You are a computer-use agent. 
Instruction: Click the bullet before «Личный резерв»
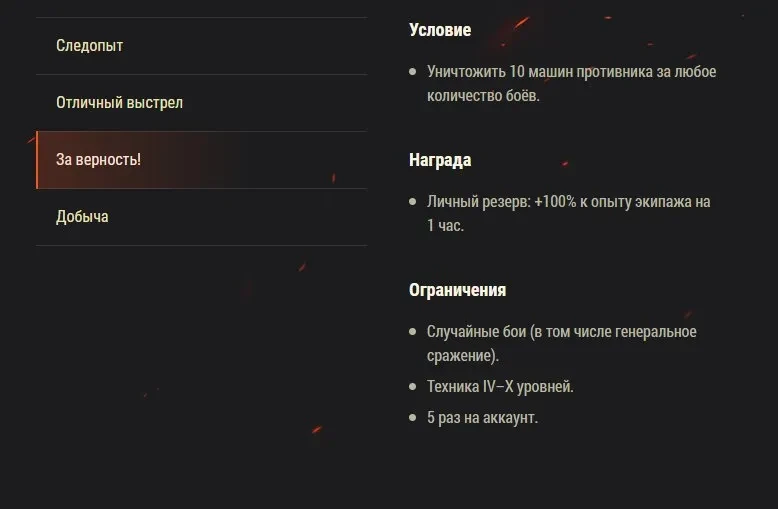point(413,202)
